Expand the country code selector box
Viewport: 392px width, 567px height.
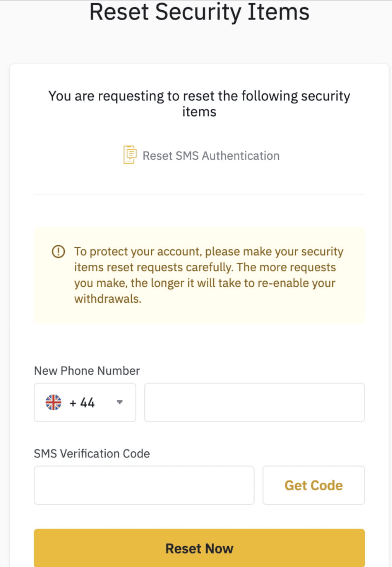point(85,402)
